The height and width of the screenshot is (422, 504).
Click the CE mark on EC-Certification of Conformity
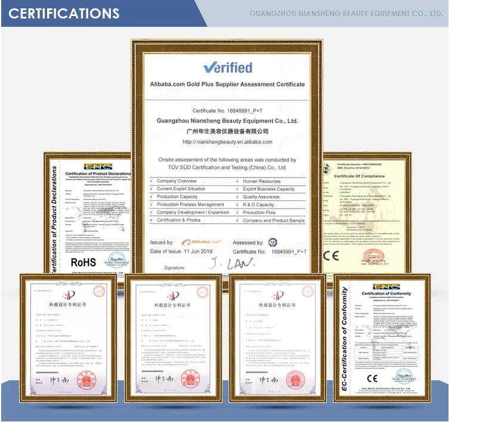[372, 378]
